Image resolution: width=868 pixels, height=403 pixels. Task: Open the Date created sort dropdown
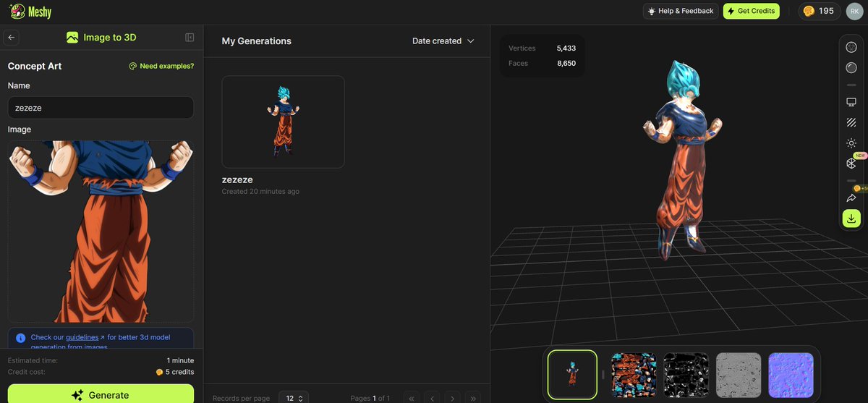click(x=443, y=41)
